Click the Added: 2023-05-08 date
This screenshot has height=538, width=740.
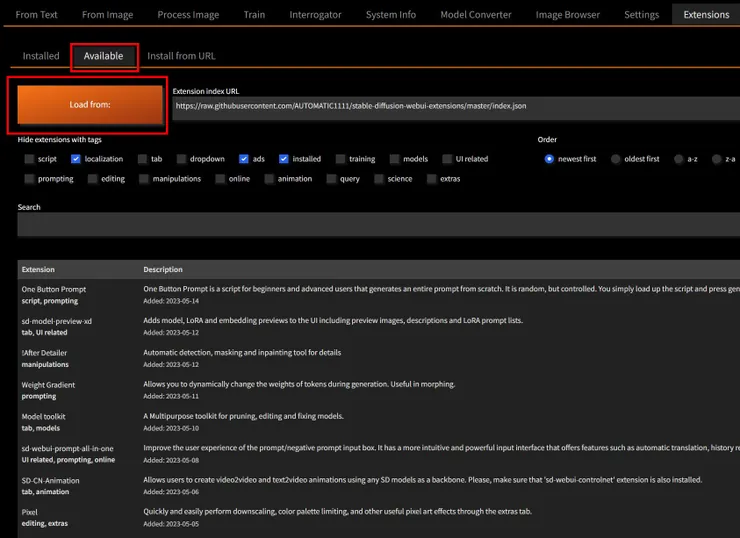click(x=171, y=460)
